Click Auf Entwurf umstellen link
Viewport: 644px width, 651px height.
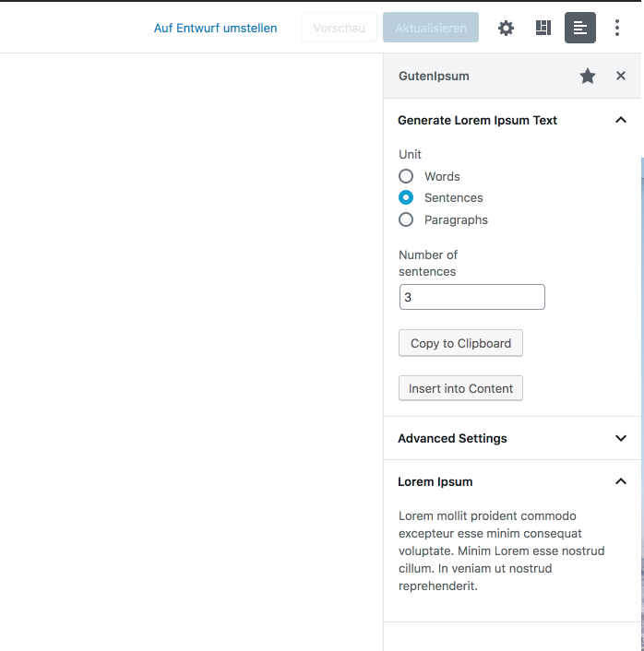click(215, 28)
